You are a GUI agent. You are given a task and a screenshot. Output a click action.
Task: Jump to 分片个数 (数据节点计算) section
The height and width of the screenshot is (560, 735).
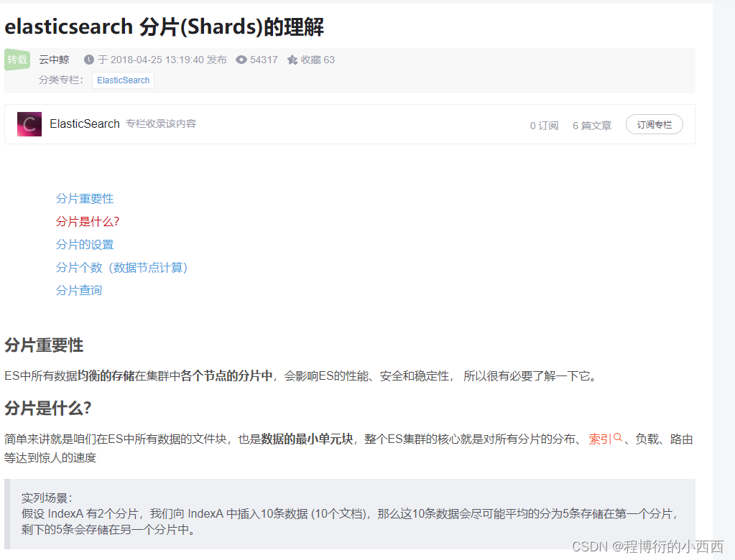[121, 267]
